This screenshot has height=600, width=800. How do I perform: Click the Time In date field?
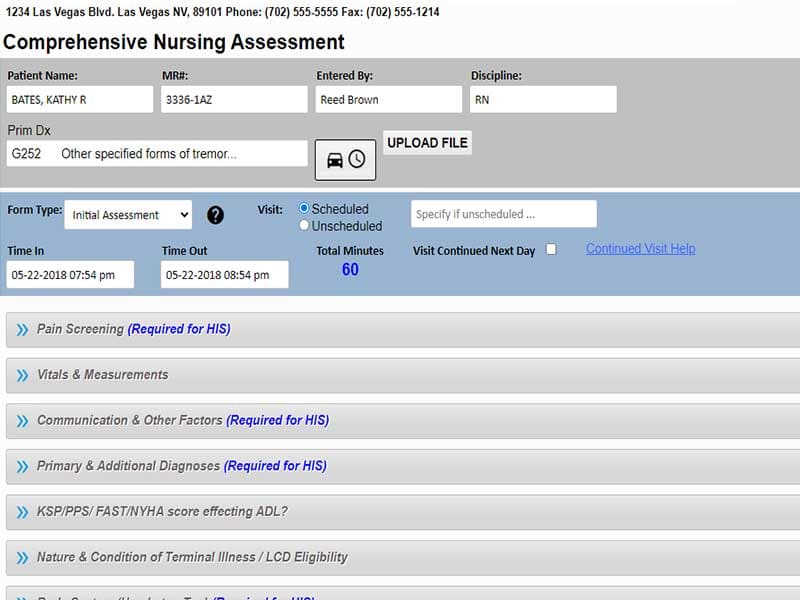[70, 275]
